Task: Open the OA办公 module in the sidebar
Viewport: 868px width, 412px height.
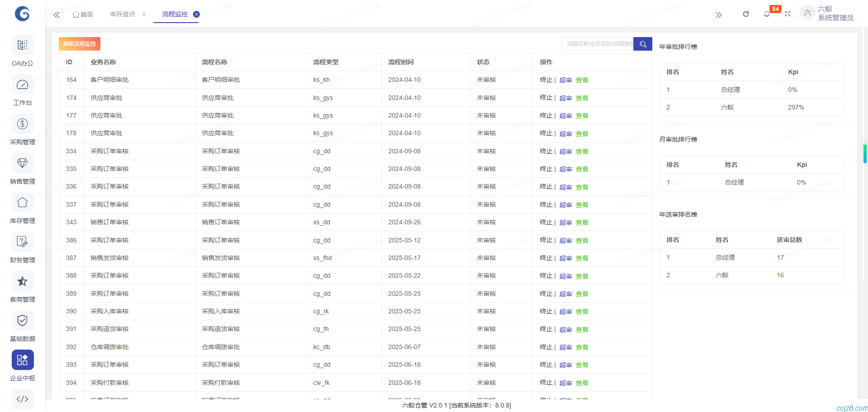Action: 22,50
